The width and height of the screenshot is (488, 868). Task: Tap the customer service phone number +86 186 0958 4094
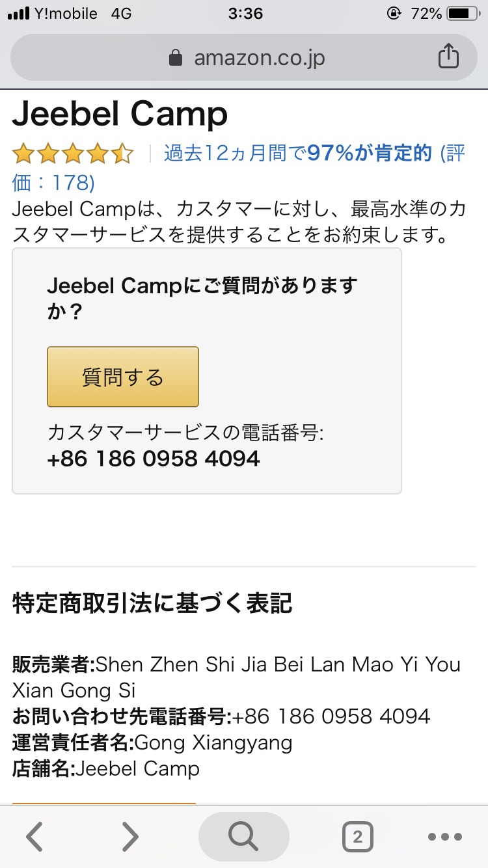coord(154,459)
